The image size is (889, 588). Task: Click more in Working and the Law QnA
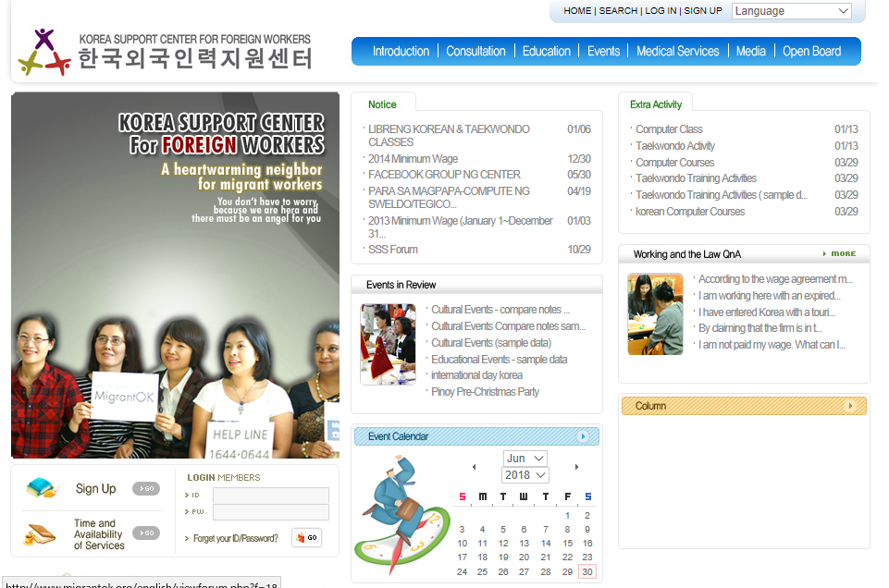point(840,253)
